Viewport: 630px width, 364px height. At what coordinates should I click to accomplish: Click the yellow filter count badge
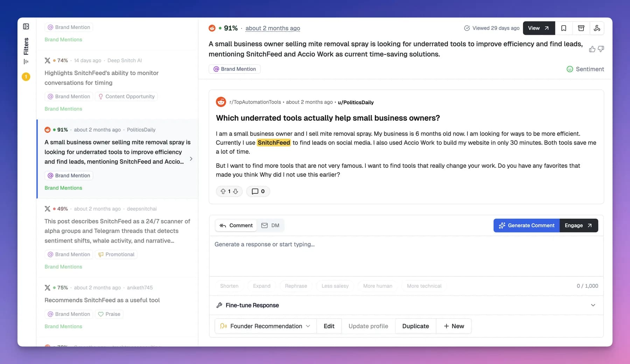(26, 77)
